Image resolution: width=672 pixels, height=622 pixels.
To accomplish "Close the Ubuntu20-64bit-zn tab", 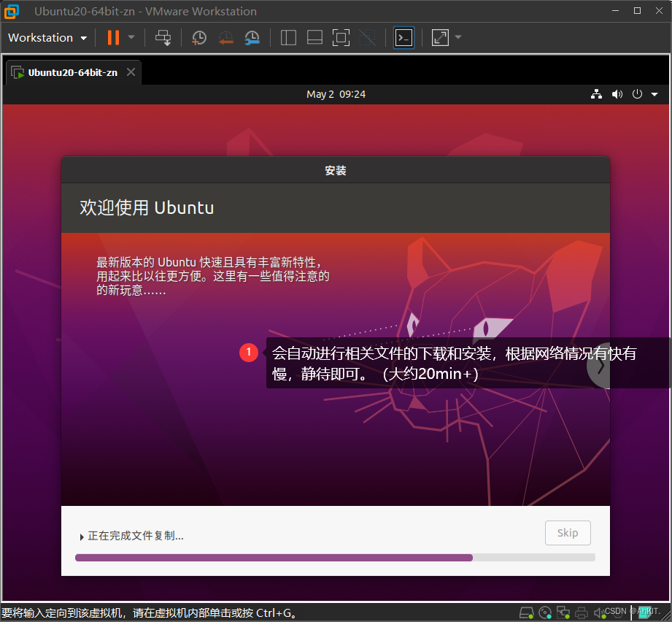I will 131,72.
